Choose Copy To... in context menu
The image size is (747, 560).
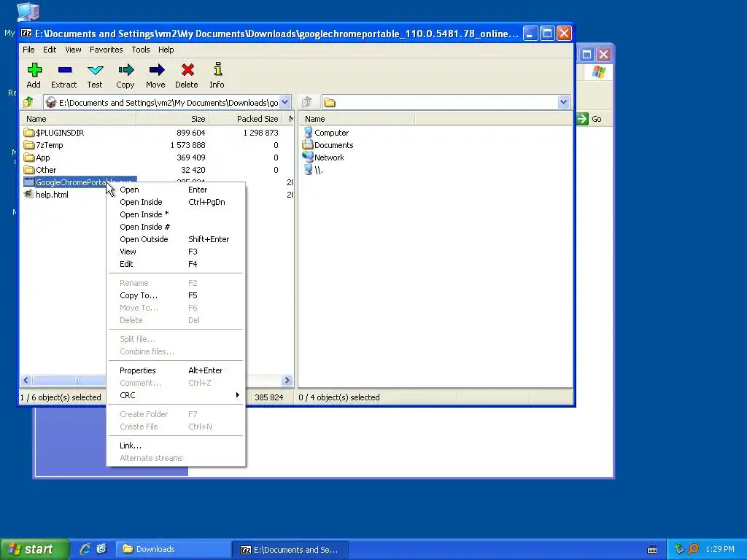pos(177,295)
